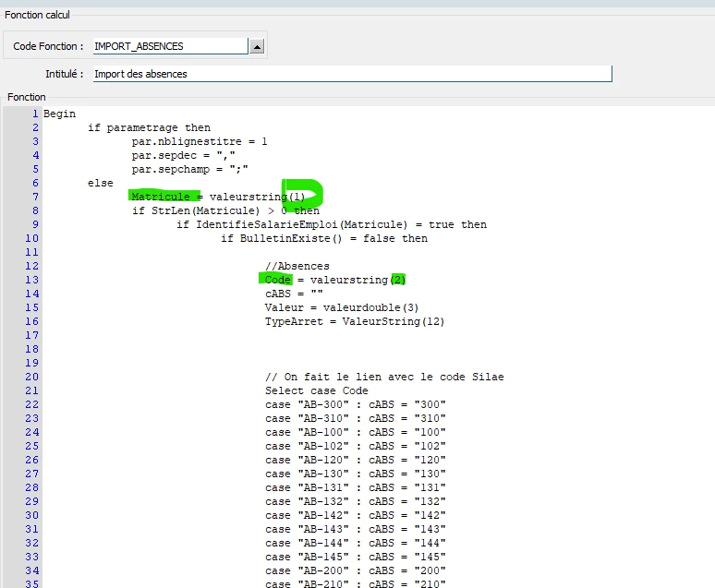Click the case "AB-131" line
Screen dimensions: 715x588
(356, 487)
